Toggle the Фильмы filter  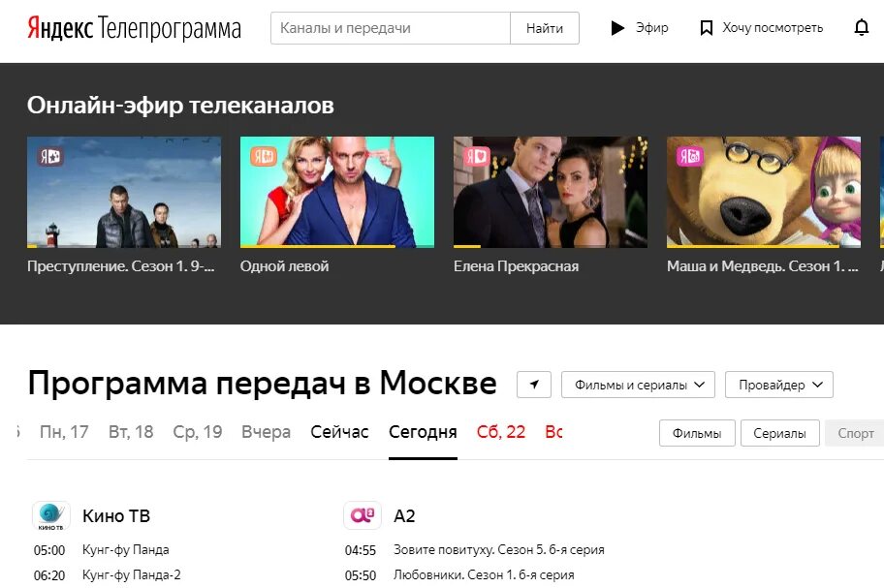pyautogui.click(x=697, y=433)
